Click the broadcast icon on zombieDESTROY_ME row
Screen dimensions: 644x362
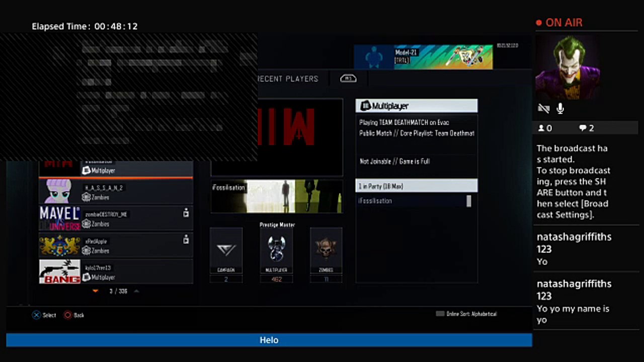[x=186, y=213]
